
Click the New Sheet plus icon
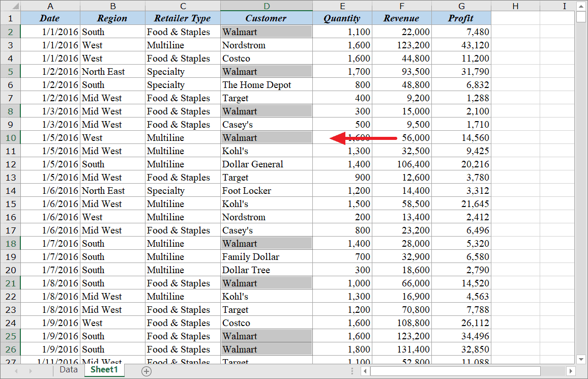click(x=146, y=371)
